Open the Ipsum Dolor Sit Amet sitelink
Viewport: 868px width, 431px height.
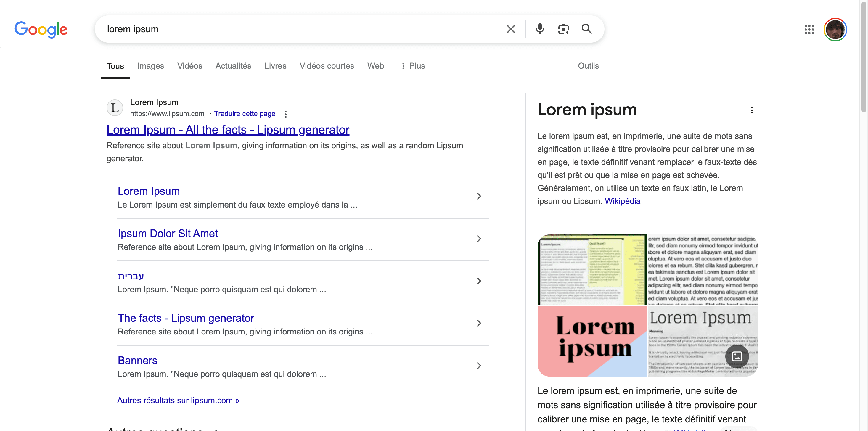coord(168,234)
